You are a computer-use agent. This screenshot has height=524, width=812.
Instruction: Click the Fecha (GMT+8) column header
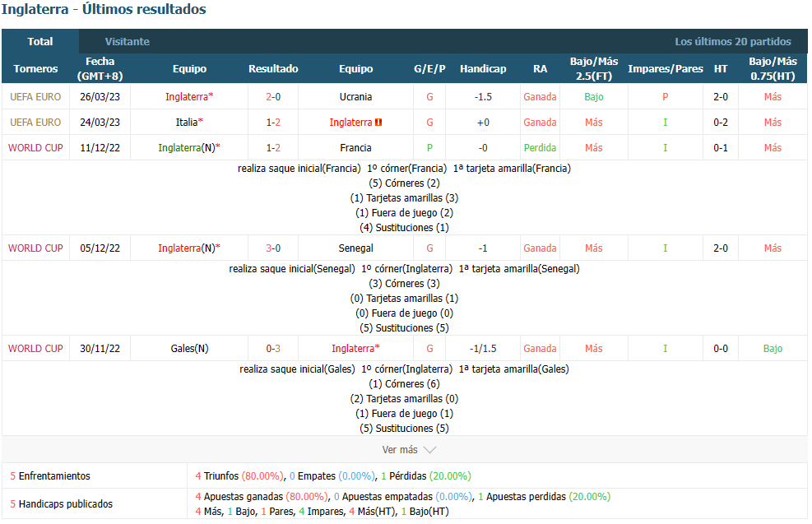point(100,68)
